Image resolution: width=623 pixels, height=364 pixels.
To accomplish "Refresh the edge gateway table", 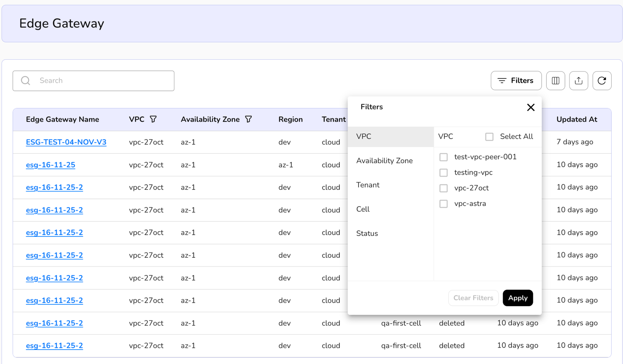I will 602,81.
